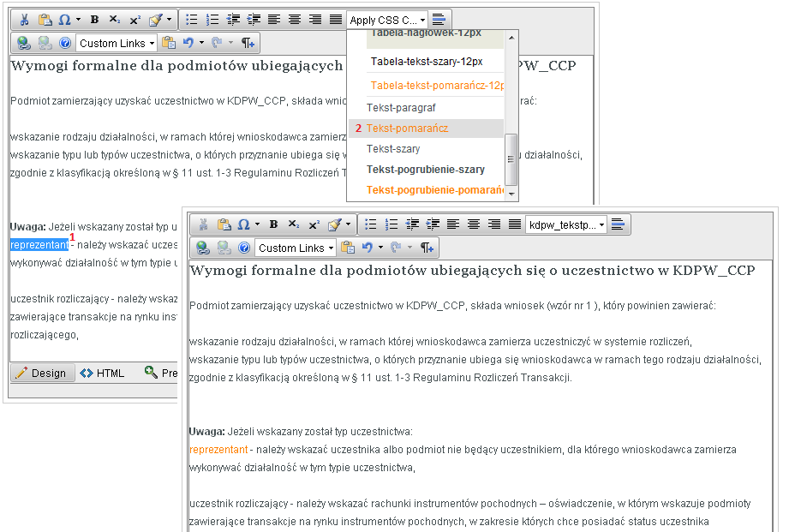
Task: Click Outdent icon in back editor
Action: [233, 20]
